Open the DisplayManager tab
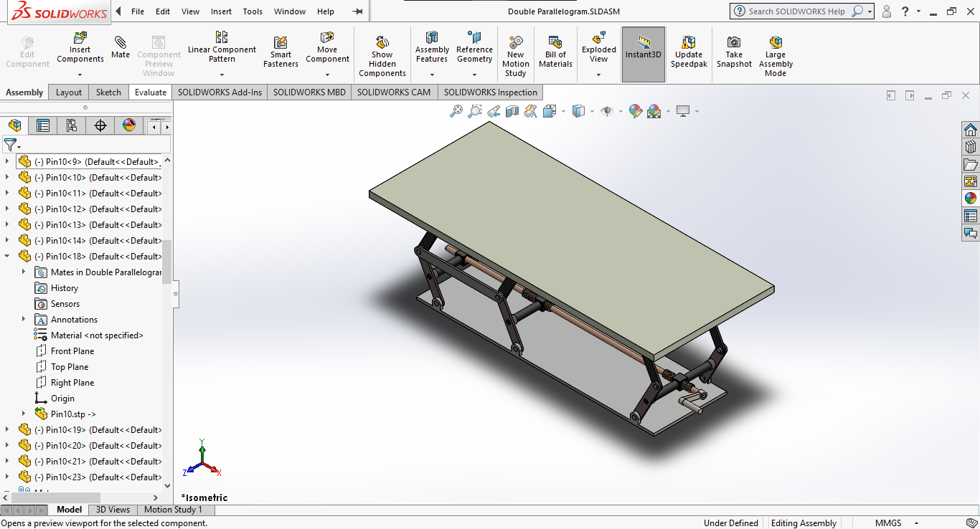 (x=129, y=125)
